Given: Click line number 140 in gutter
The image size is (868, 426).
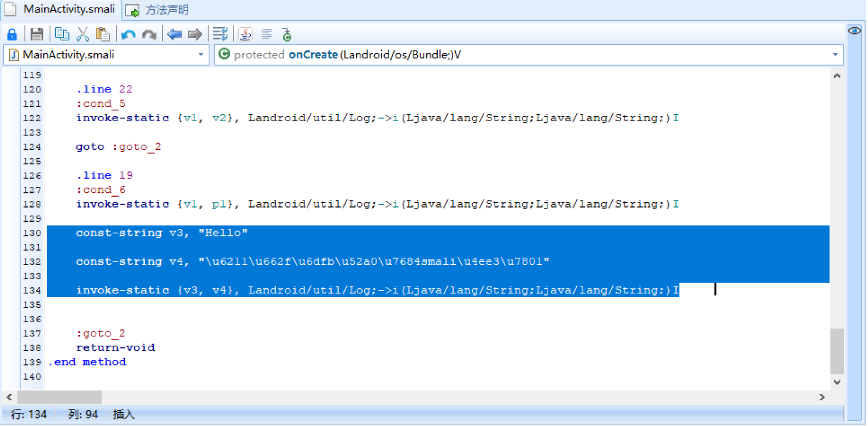Looking at the screenshot, I should 32,377.
